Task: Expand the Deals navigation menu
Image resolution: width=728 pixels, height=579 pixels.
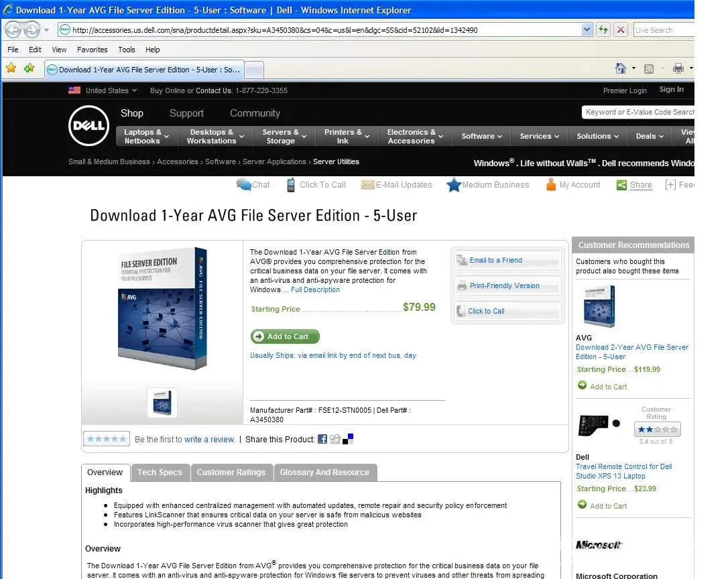Action: coord(661,137)
